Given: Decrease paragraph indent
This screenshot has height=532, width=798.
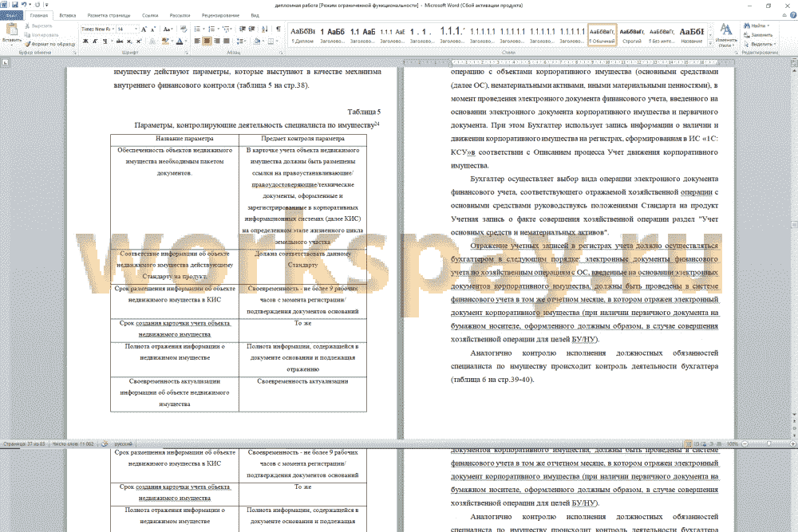Looking at the screenshot, I should pyautogui.click(x=243, y=30).
